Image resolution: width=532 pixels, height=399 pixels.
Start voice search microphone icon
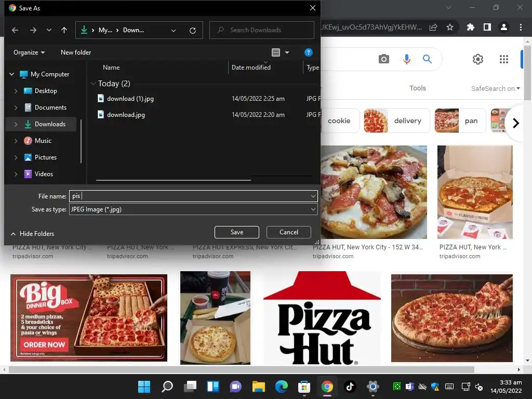406,59
